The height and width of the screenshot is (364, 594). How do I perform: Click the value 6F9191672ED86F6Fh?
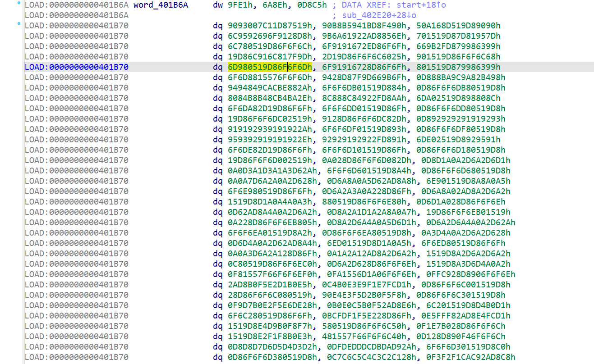364,46
